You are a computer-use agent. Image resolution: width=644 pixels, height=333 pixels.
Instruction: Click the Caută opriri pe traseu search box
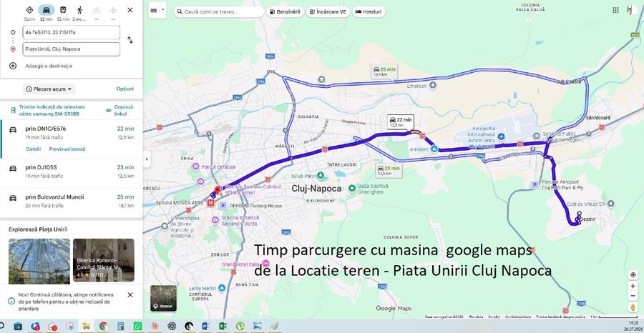click(x=219, y=12)
